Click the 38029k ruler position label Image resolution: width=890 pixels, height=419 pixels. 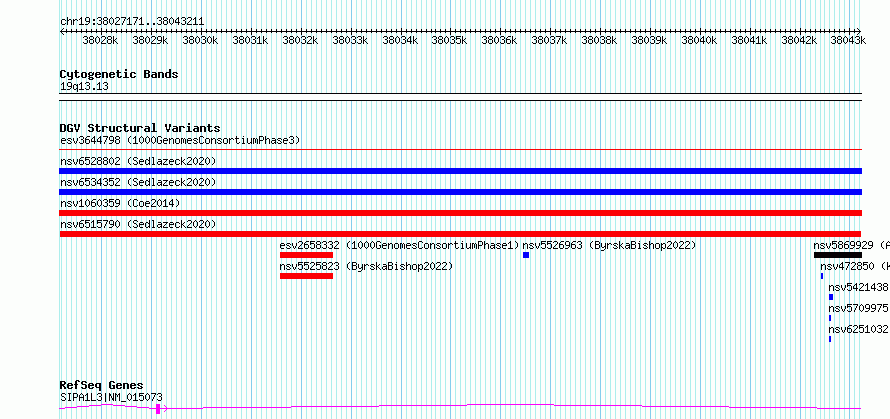coord(150,40)
